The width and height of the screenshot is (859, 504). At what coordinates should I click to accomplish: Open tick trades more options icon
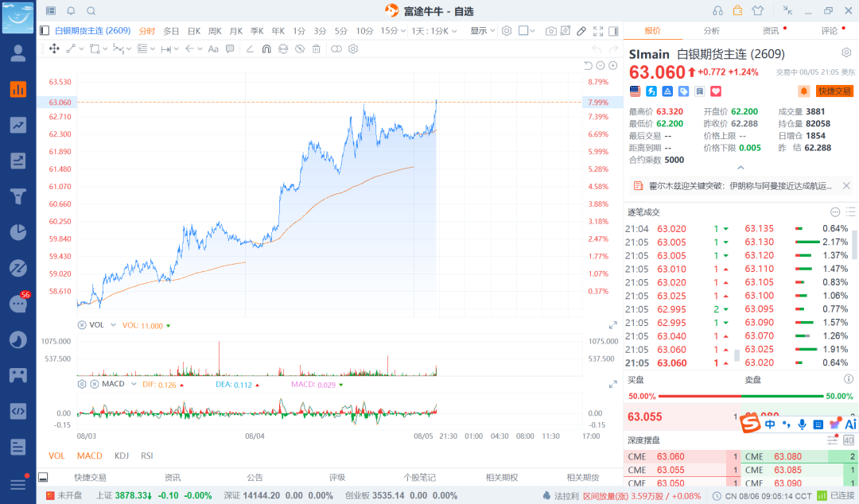click(x=835, y=212)
